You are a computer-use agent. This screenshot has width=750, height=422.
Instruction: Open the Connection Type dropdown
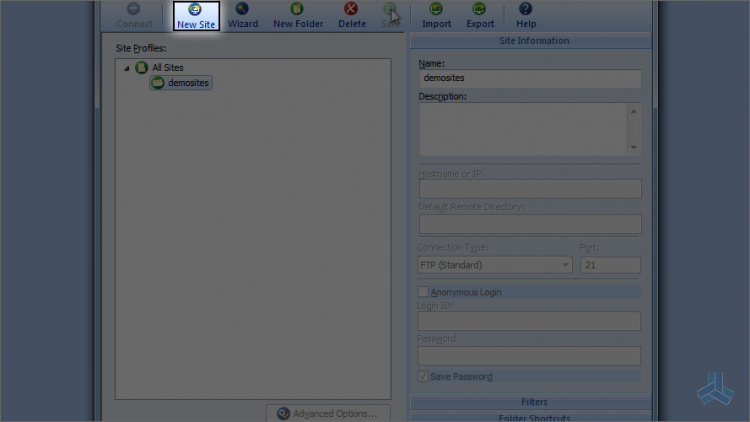pos(495,265)
